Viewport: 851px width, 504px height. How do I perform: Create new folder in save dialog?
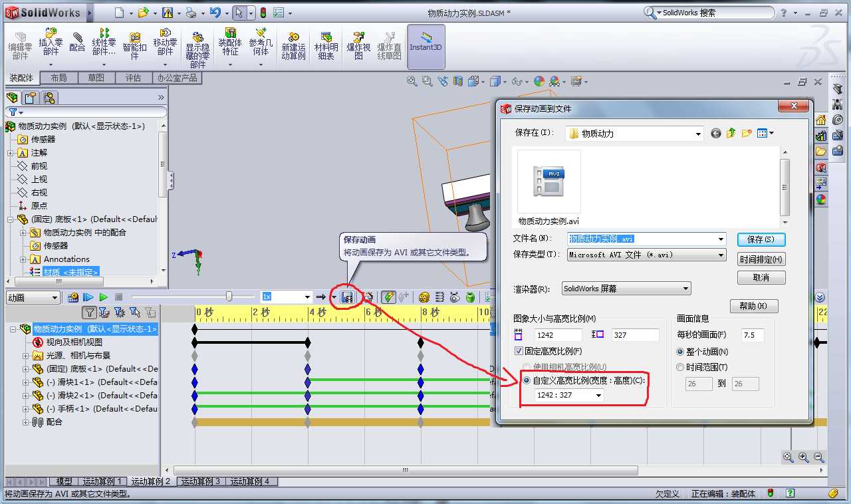[747, 133]
